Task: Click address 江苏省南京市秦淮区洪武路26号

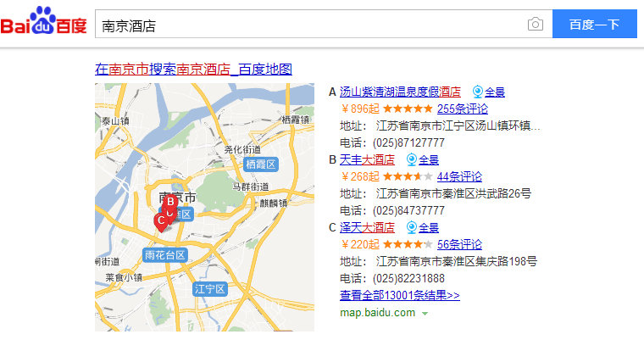Action: [x=453, y=193]
